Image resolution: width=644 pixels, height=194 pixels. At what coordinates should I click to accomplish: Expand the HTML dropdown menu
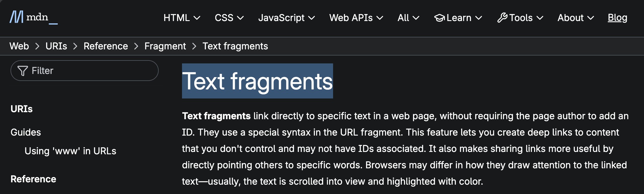pos(182,18)
